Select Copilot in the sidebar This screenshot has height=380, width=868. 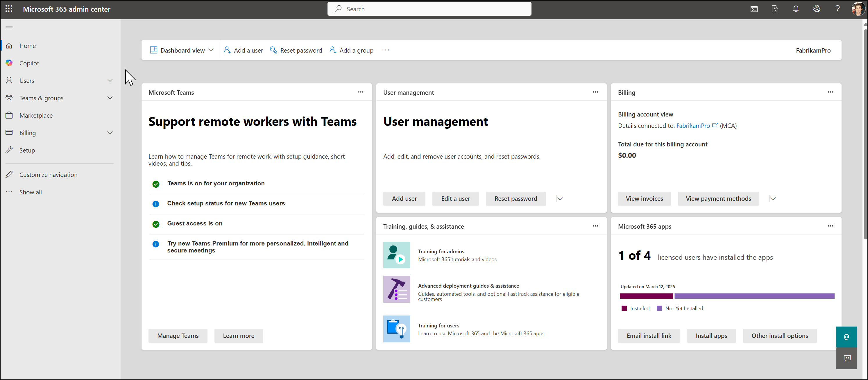[29, 63]
